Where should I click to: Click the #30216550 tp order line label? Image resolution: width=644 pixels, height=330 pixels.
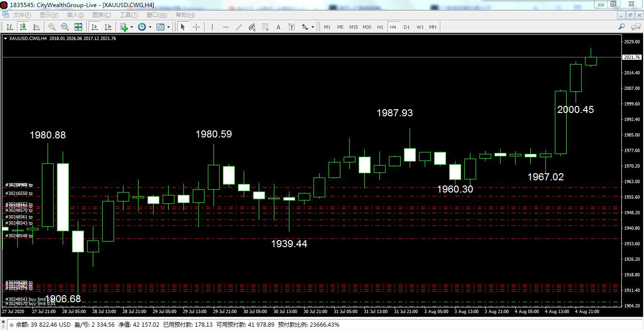tap(19, 193)
